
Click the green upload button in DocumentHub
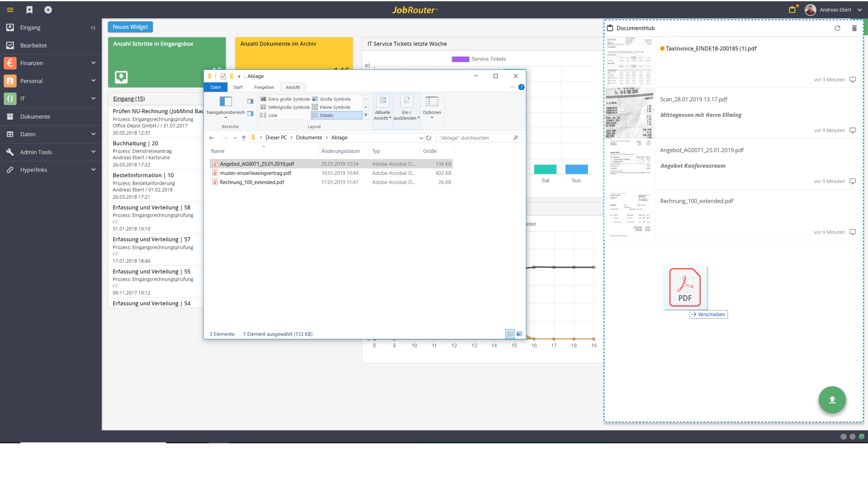(832, 400)
